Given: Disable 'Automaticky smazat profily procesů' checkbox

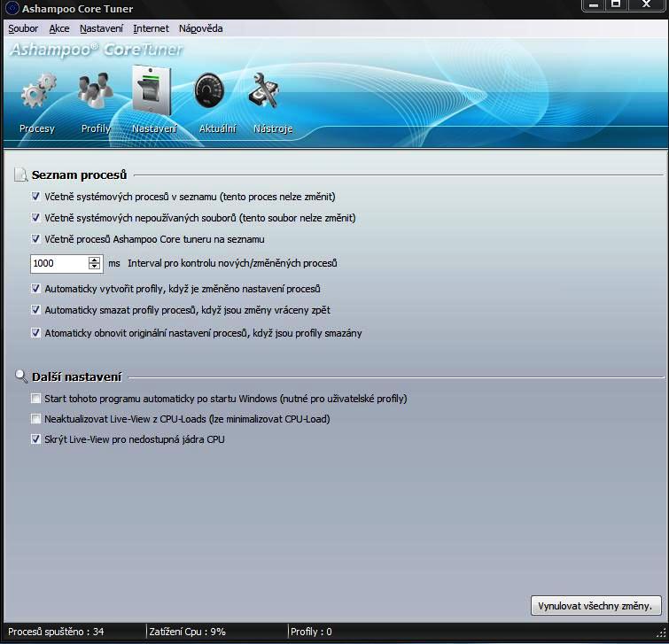Looking at the screenshot, I should [x=35, y=310].
